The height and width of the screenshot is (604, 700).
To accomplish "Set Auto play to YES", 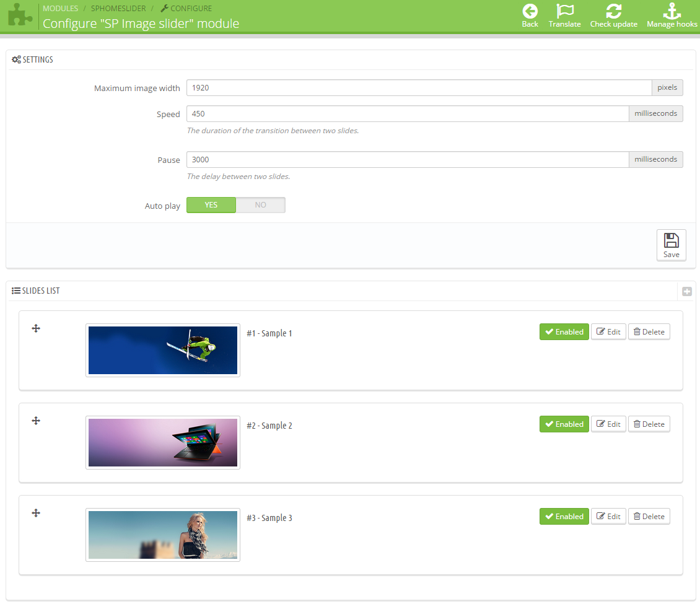I will pyautogui.click(x=211, y=205).
